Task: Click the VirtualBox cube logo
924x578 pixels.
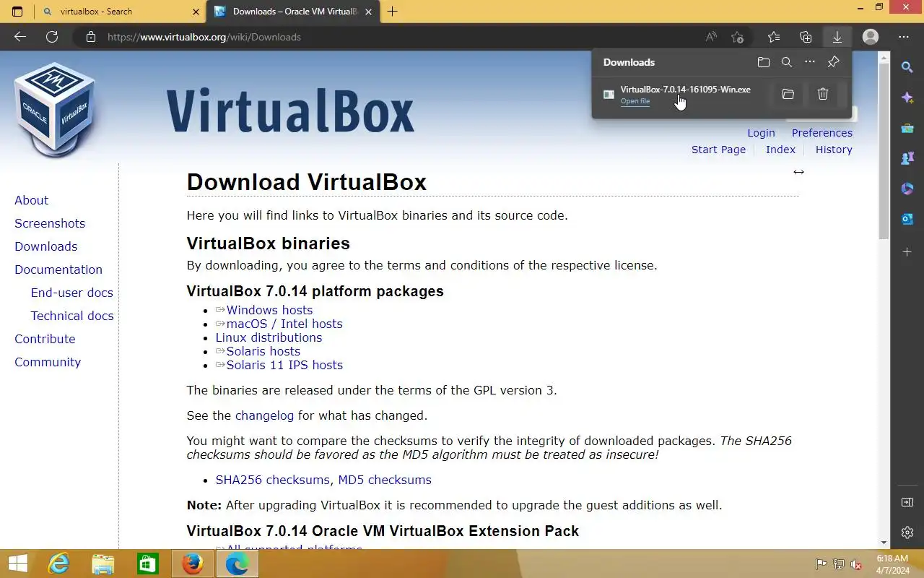Action: 55,108
